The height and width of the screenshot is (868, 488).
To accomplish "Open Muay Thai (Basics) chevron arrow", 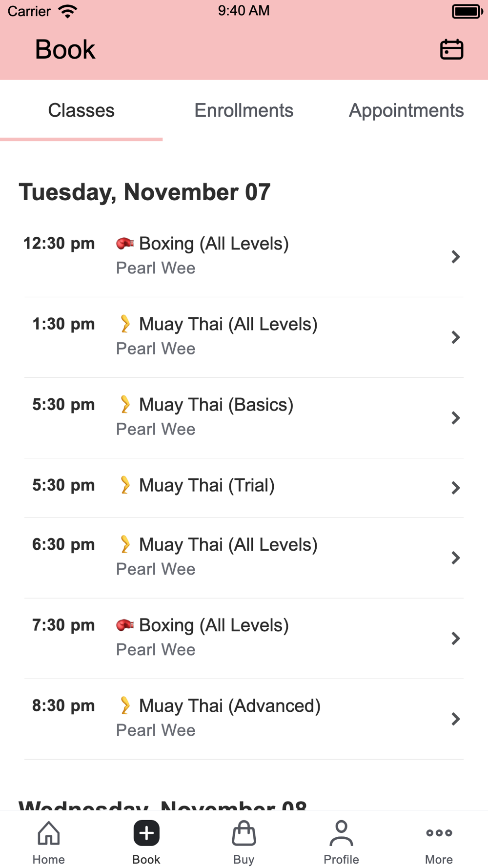I will 455,418.
